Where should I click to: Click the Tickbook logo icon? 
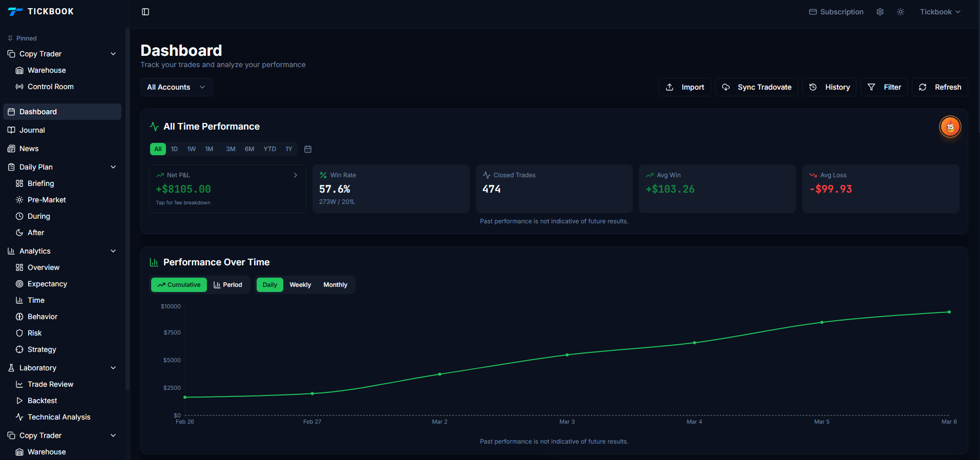click(15, 11)
